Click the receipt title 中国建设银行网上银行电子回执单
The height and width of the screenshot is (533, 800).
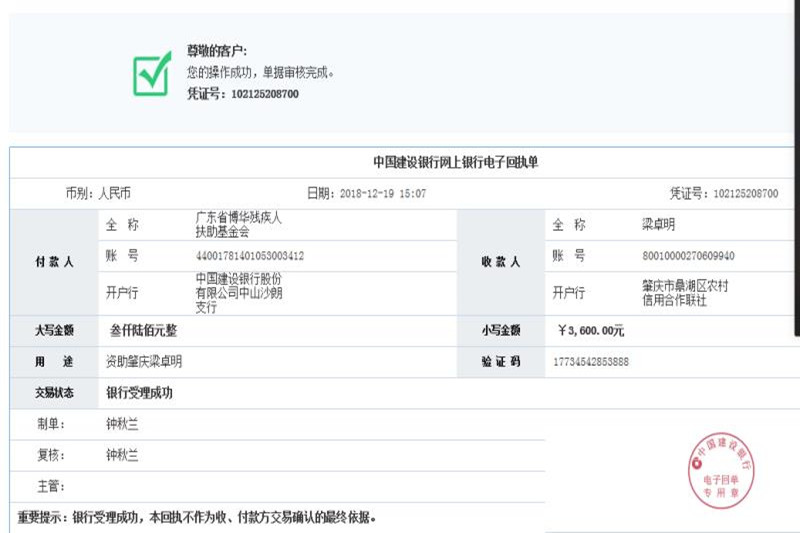[x=455, y=162]
